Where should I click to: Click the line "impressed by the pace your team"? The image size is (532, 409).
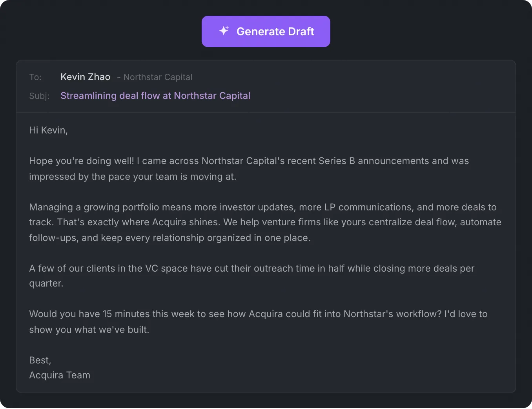coord(133,177)
